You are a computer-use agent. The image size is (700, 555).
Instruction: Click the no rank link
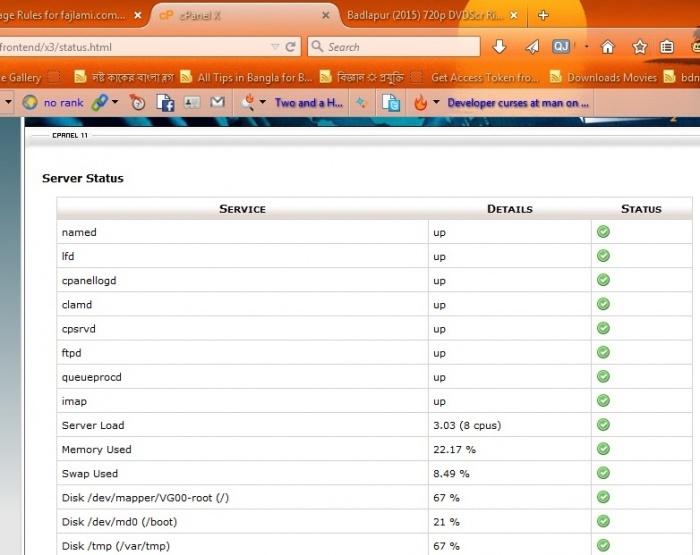click(63, 103)
